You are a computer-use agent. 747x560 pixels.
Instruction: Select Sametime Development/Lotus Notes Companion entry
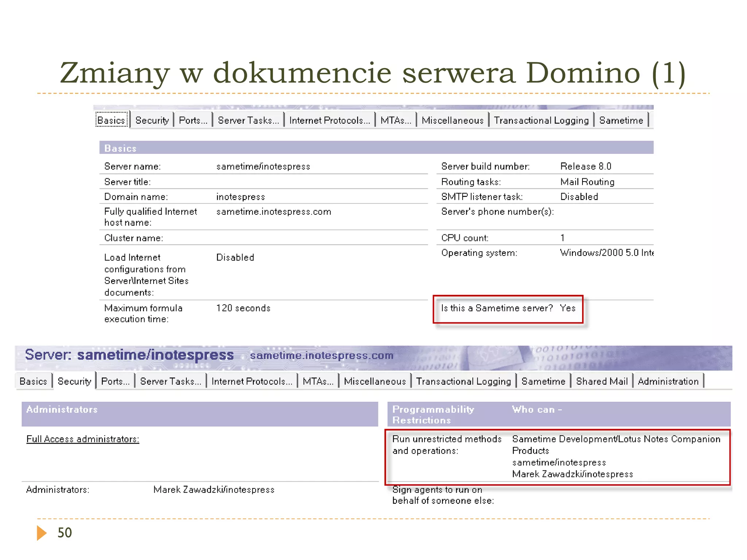(x=616, y=445)
